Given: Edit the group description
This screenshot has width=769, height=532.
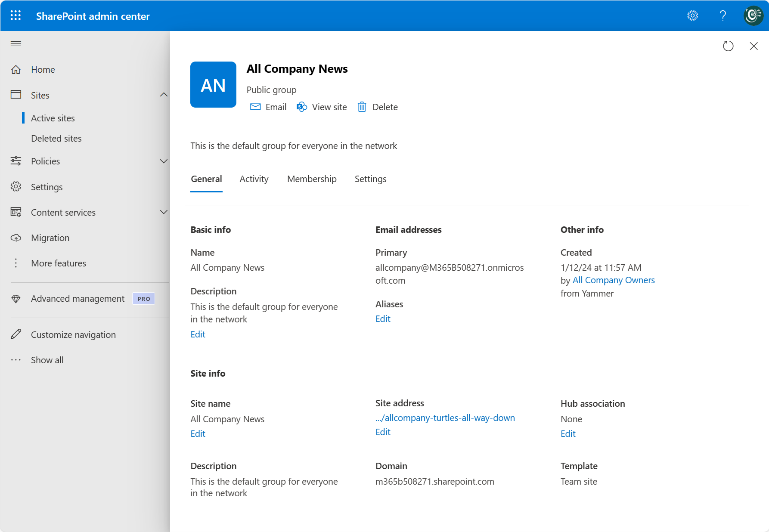Looking at the screenshot, I should tap(198, 334).
